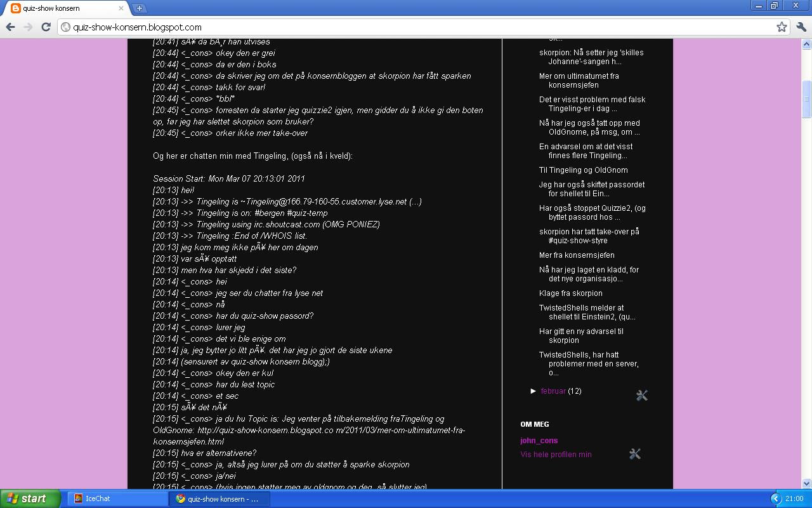
Task: Open post 'Nå har jeg også tatt opp med OldGnome'
Action: [x=589, y=128]
